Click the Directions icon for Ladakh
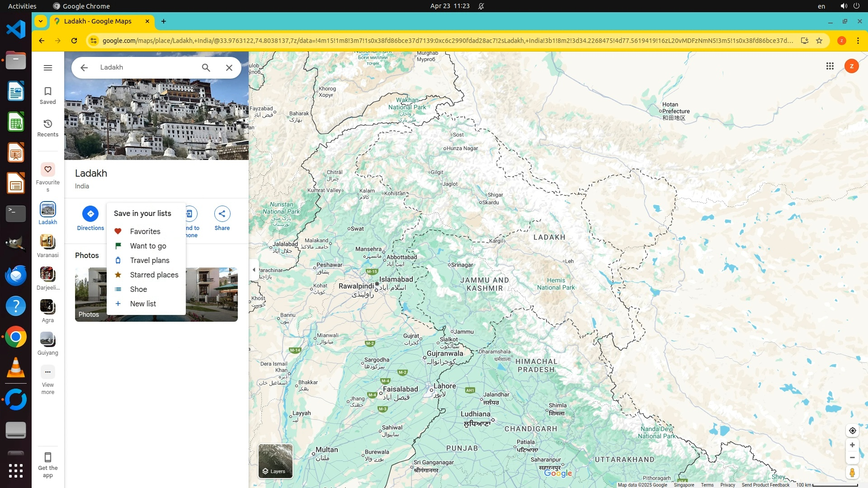 (x=90, y=214)
